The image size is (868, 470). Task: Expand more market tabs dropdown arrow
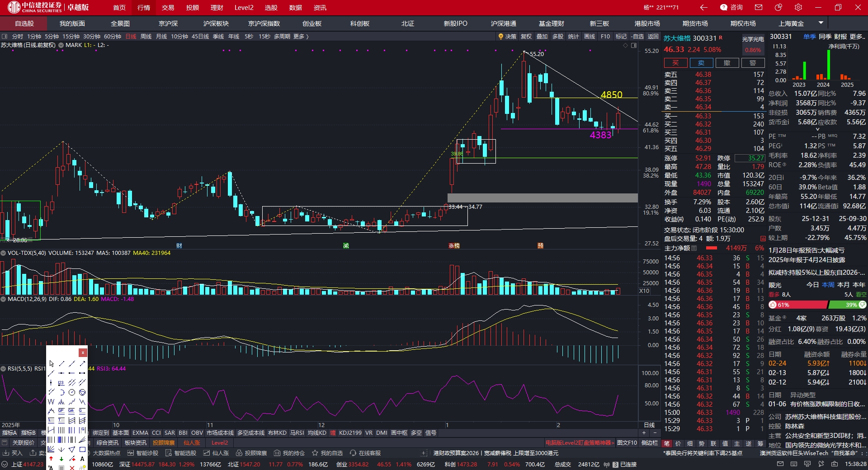[821, 23]
